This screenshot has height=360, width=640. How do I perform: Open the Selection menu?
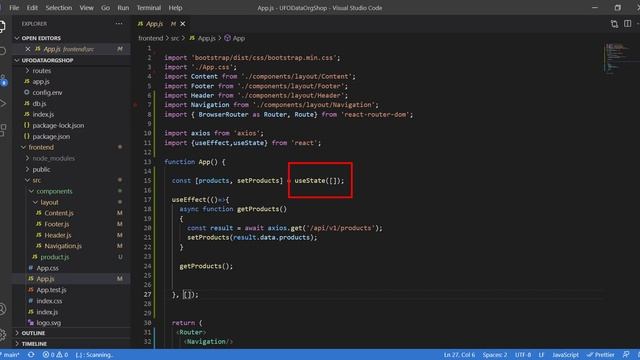point(58,8)
